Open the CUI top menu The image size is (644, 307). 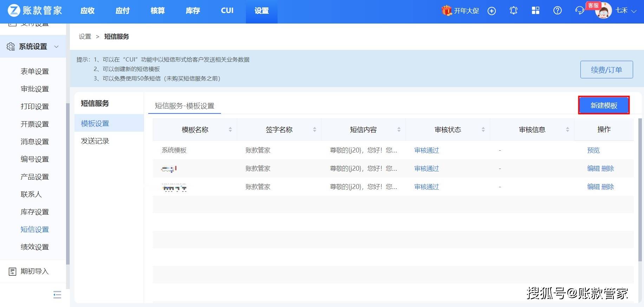(227, 11)
